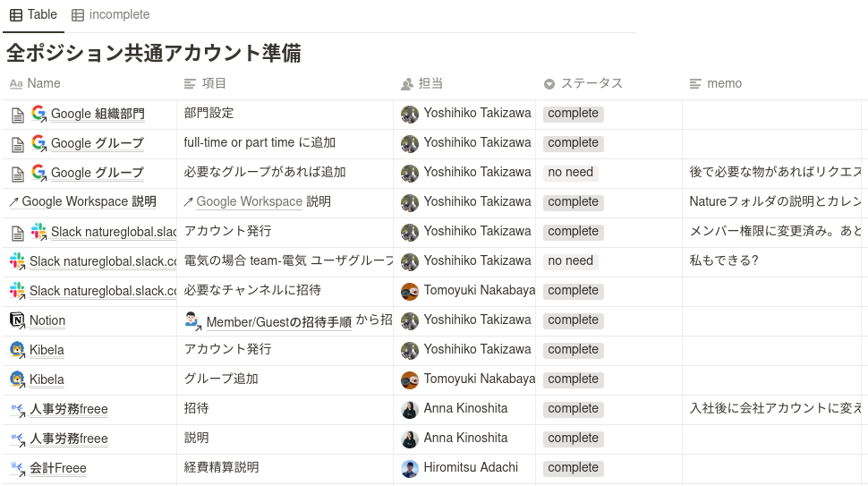Open the Member/Guestの招待手順 link

[278, 322]
